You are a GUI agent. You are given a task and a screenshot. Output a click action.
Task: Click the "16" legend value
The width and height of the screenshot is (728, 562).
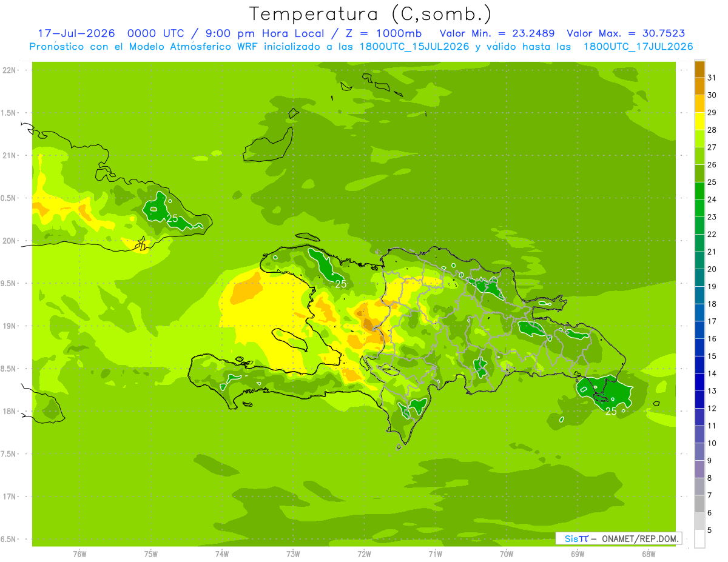[x=712, y=339]
